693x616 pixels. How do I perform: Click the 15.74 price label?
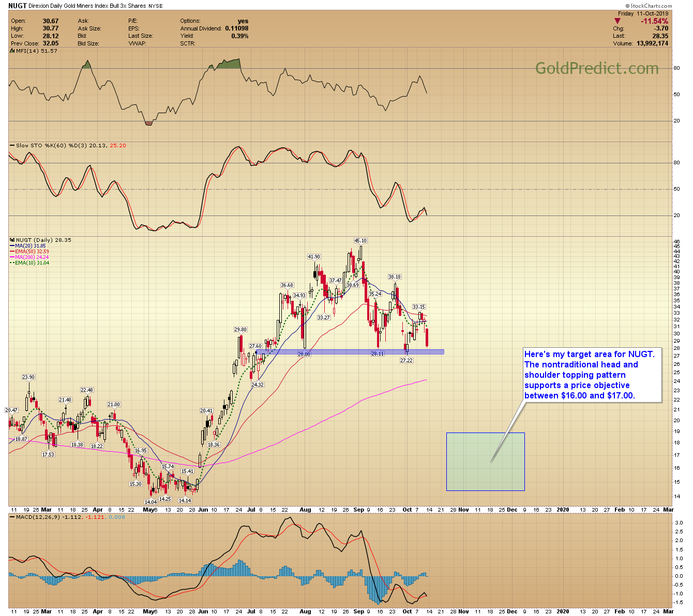click(x=168, y=466)
